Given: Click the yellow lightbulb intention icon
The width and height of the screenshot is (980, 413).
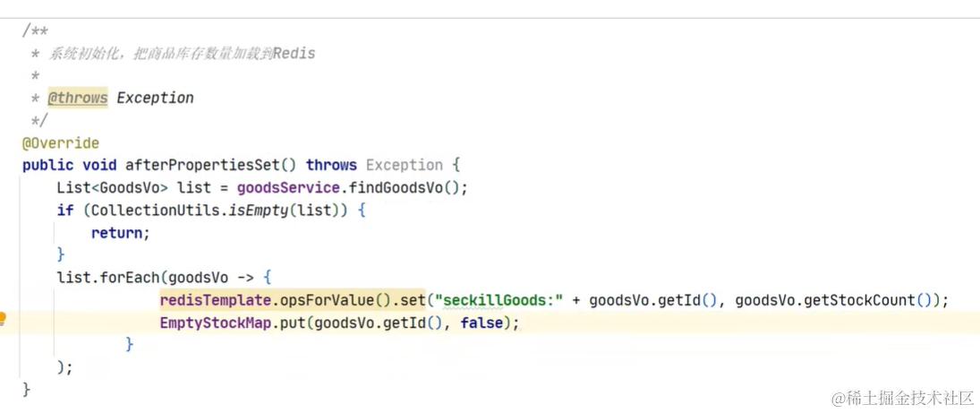Looking at the screenshot, I should click(3, 319).
